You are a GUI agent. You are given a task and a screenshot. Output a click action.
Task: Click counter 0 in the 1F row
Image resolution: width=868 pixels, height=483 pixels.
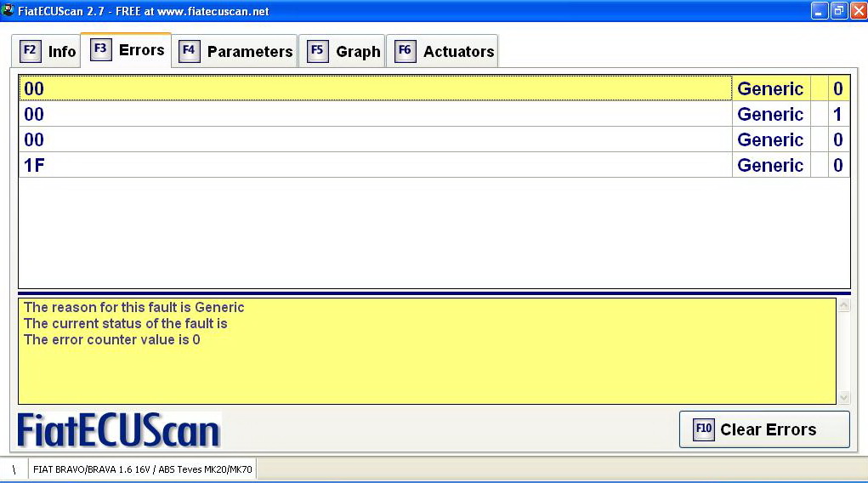(x=838, y=165)
